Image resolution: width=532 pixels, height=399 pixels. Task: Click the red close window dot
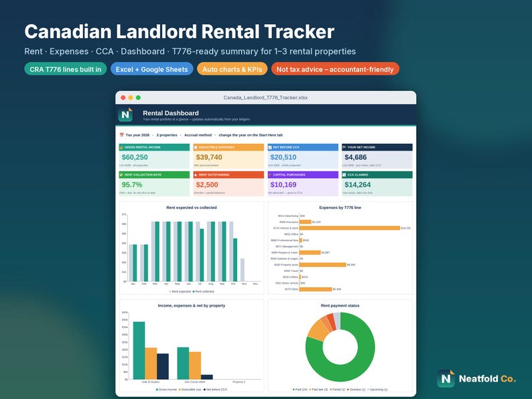tap(123, 98)
